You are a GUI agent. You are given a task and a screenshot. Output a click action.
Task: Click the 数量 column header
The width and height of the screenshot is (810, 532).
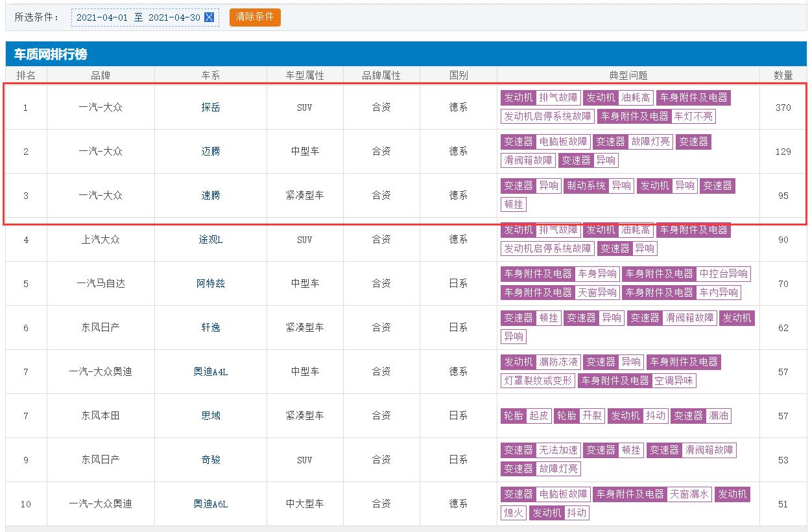(783, 76)
